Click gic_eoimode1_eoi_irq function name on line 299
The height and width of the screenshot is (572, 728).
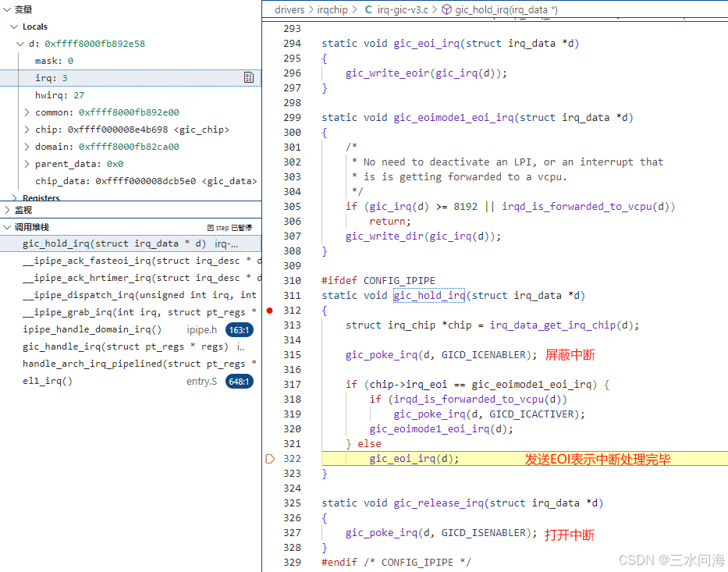click(453, 118)
